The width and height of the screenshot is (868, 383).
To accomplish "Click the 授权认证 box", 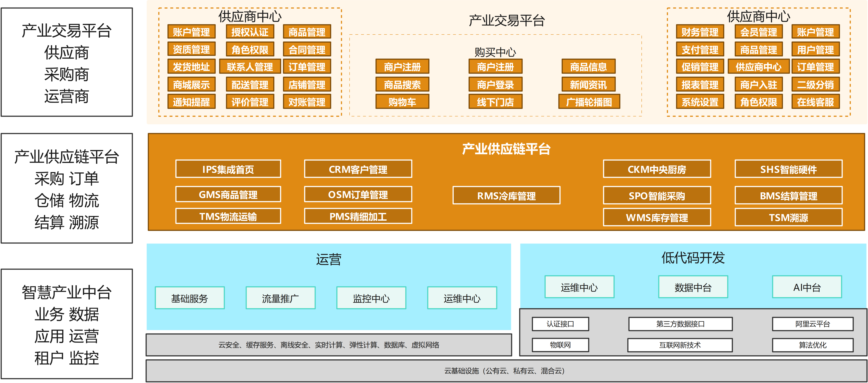I will pos(250,32).
